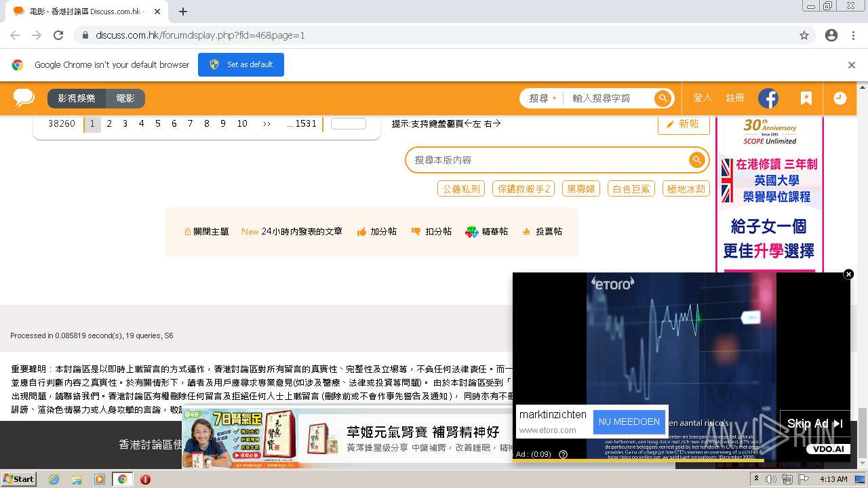Open a new browser tab
Image resolution: width=868 pixels, height=488 pixels.
(182, 12)
